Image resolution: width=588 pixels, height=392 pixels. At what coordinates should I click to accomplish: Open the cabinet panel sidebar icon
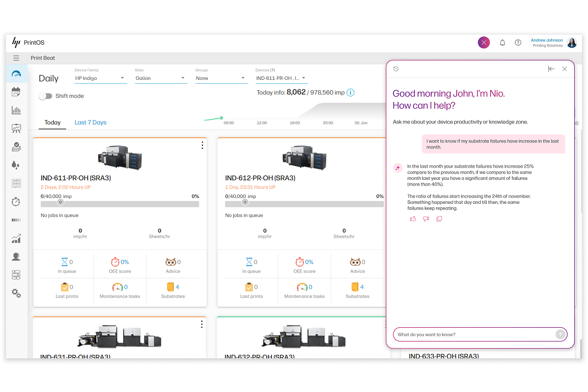(16, 183)
